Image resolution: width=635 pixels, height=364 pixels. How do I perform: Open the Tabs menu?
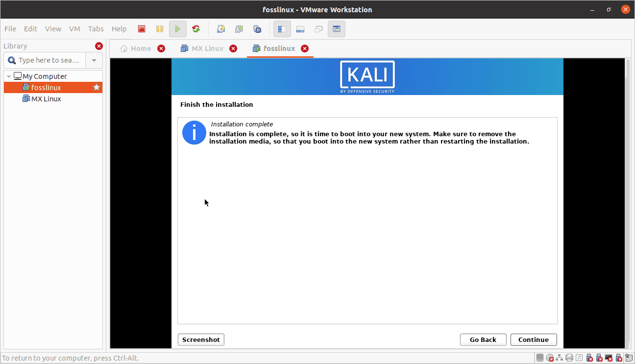tap(96, 29)
